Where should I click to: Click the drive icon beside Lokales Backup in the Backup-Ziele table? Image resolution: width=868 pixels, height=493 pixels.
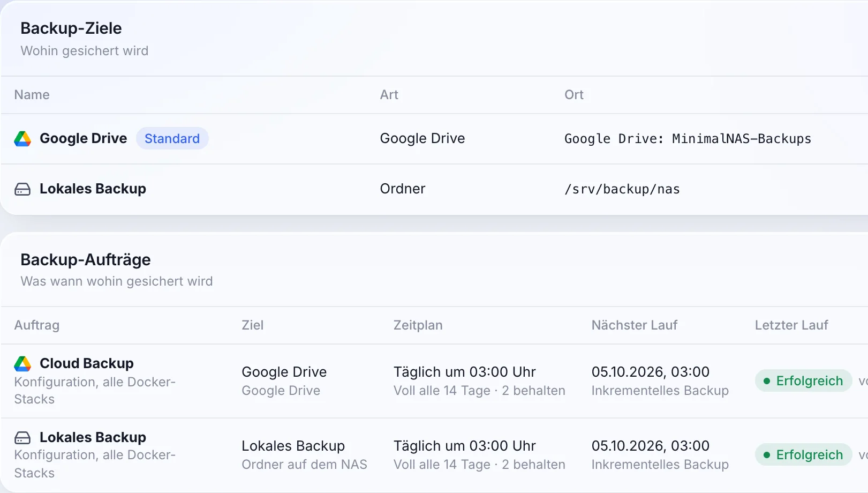[22, 189]
